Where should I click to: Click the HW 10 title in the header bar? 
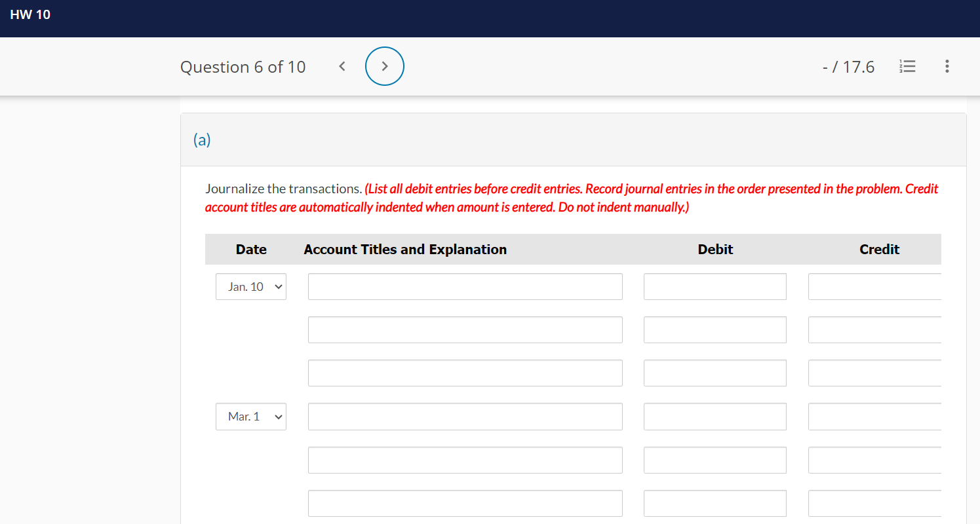click(x=31, y=14)
